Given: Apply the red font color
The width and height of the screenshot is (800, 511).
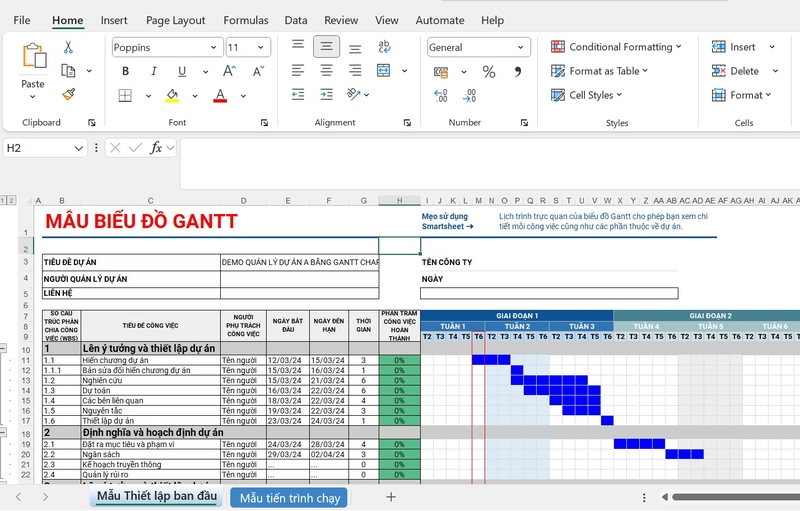Looking at the screenshot, I should coord(220,95).
